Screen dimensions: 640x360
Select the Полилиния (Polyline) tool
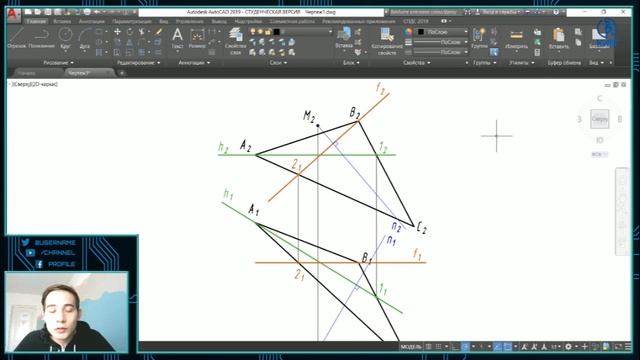click(x=41, y=38)
